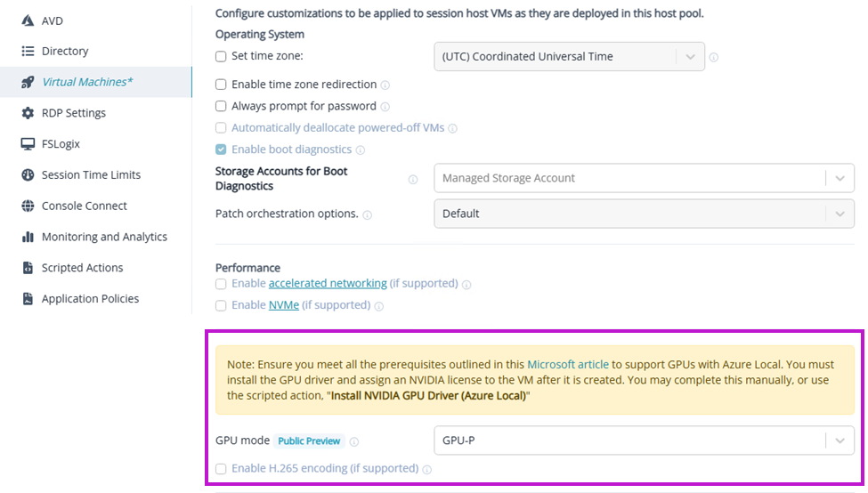Click the RDP Settings gear icon
Screen dimensions: 868x493
pos(28,113)
